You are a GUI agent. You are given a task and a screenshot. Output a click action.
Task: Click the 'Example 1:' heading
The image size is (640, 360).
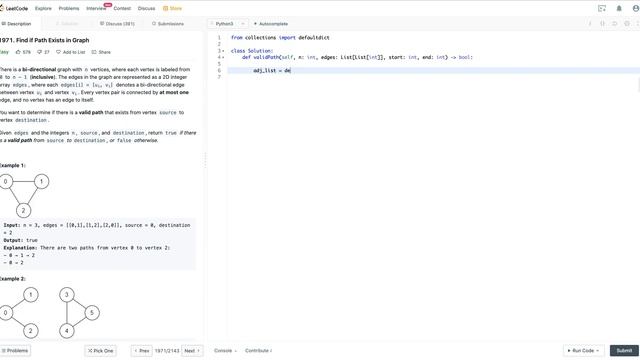click(13, 165)
